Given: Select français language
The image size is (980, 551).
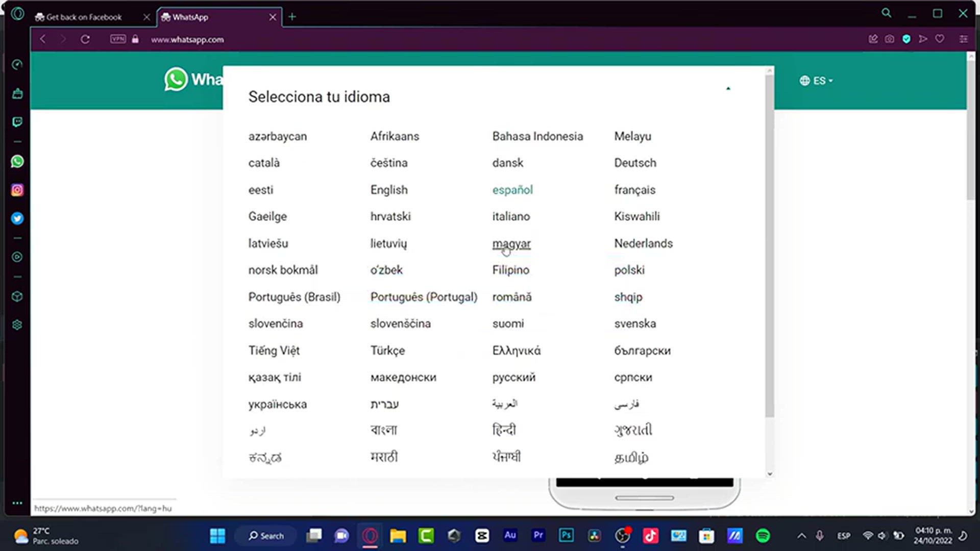Looking at the screenshot, I should point(634,190).
